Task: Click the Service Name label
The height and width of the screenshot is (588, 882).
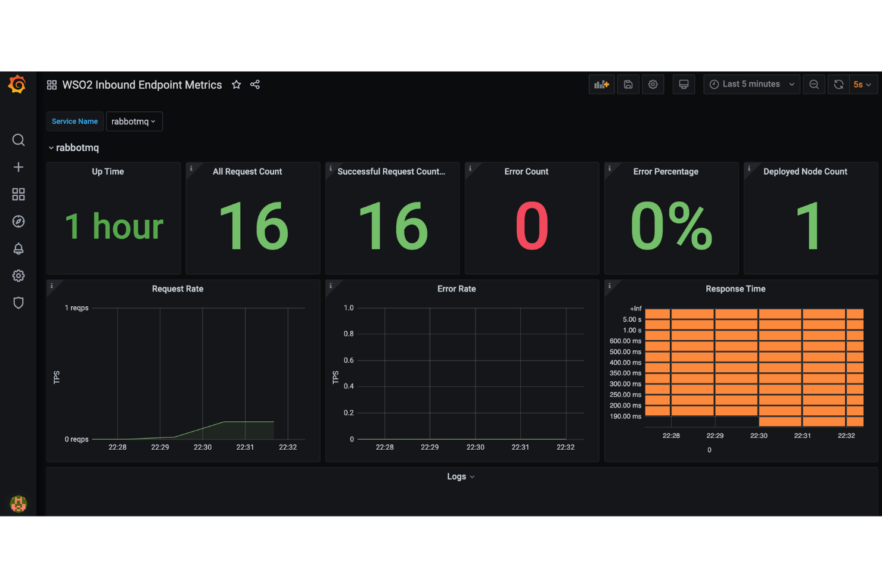Action: [x=74, y=121]
